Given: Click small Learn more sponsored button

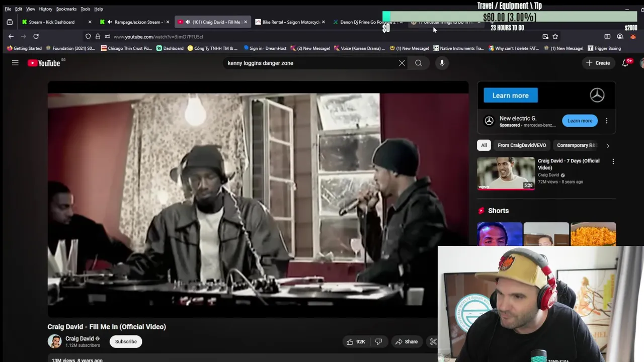Looking at the screenshot, I should (580, 121).
